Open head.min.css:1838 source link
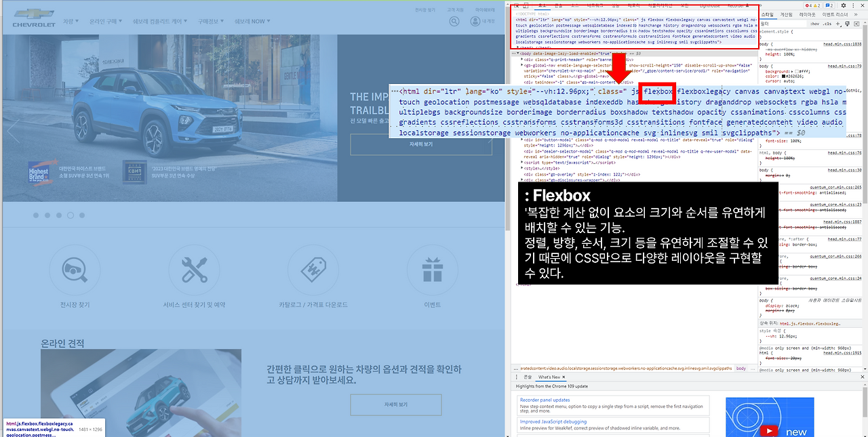The height and width of the screenshot is (437, 868). coord(843,43)
